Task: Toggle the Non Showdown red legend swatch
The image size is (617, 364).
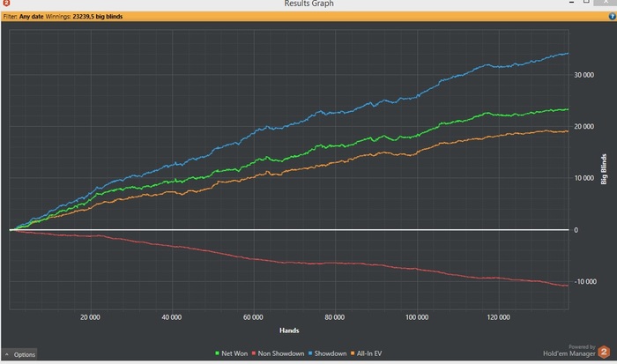Action: (254, 353)
